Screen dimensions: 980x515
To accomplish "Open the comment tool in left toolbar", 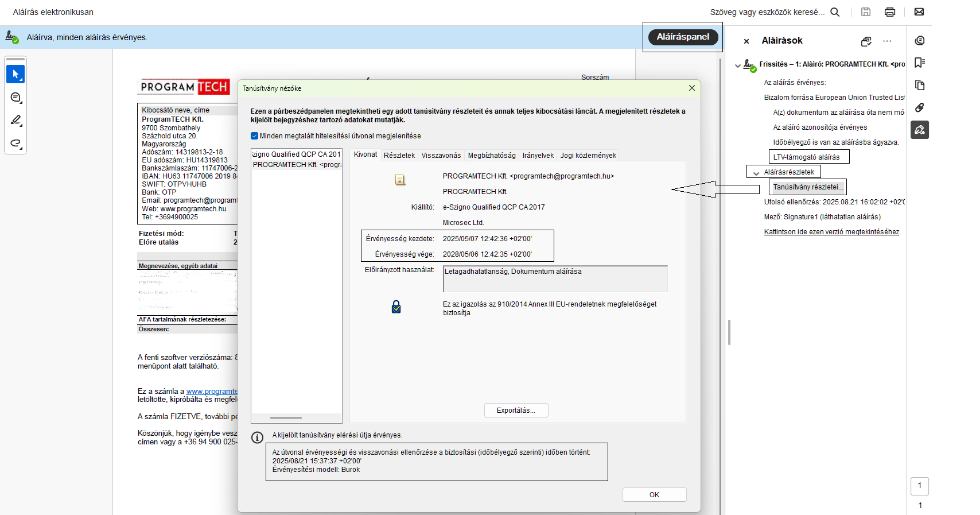I will coord(15,98).
